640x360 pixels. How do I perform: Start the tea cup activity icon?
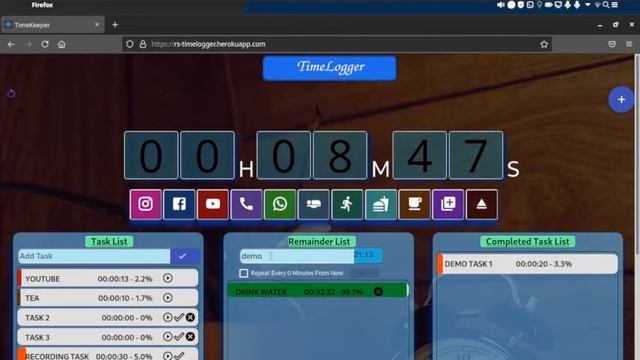point(414,204)
